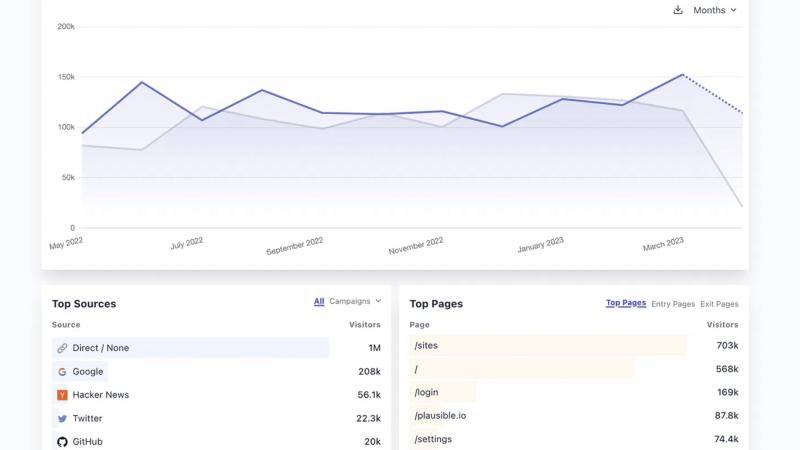Download the chart data via export icon

[678, 10]
